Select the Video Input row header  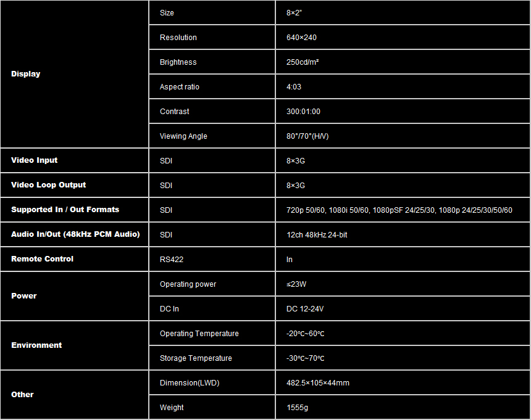[35, 160]
